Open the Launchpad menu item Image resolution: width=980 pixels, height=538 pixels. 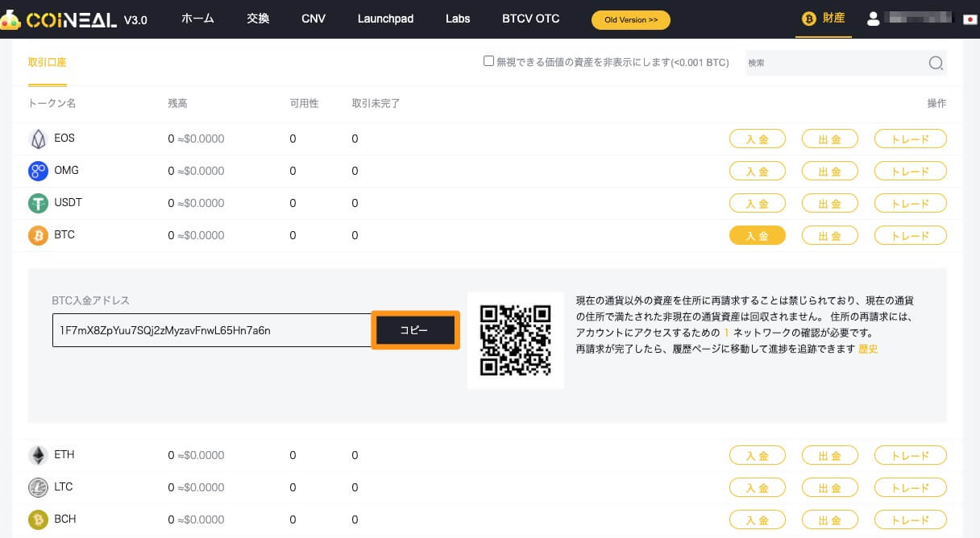385,19
